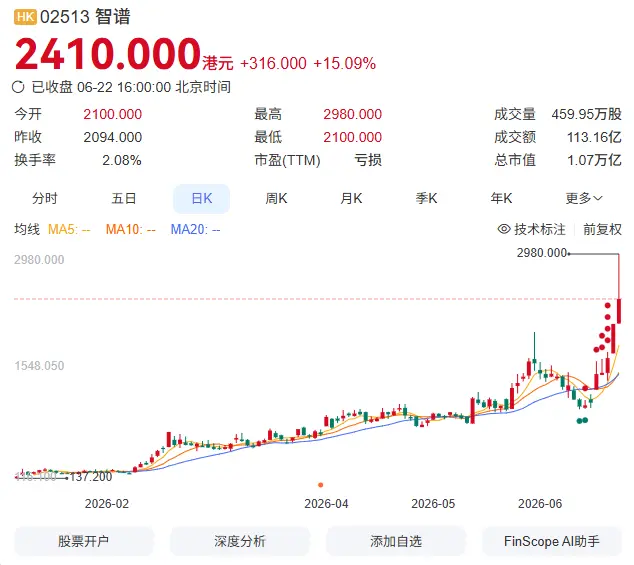Click the 成交额 value 113.16亿
Image resolution: width=634 pixels, height=565 pixels.
click(x=594, y=137)
